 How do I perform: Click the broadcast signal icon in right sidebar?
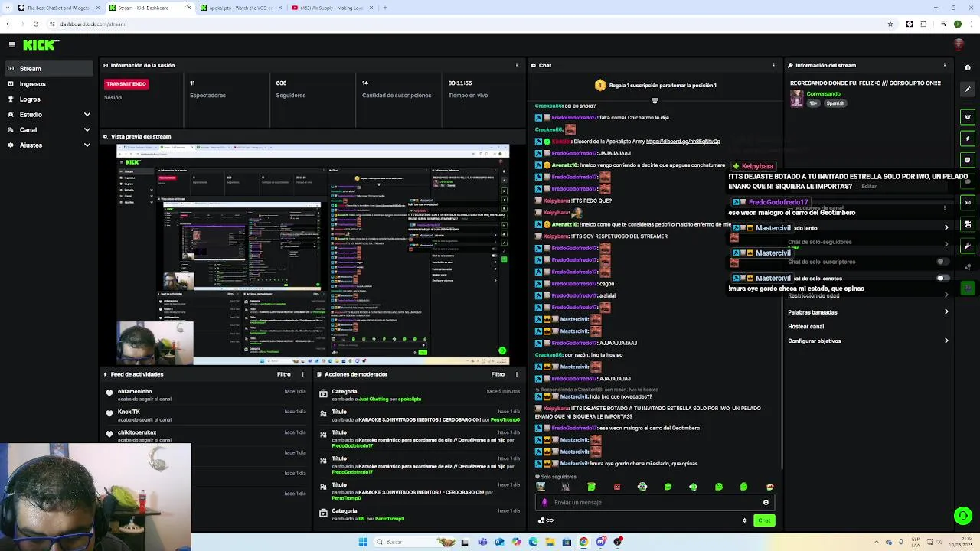pyautogui.click(x=968, y=203)
